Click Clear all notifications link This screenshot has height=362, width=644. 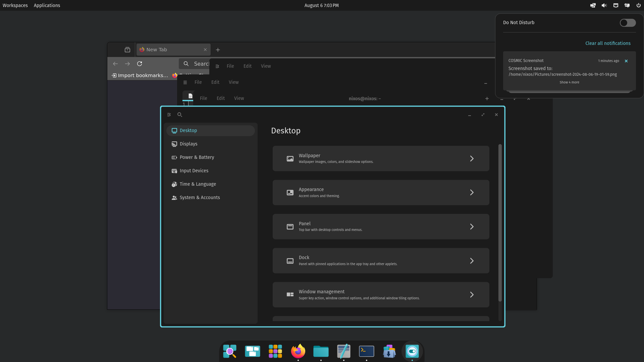coord(608,43)
